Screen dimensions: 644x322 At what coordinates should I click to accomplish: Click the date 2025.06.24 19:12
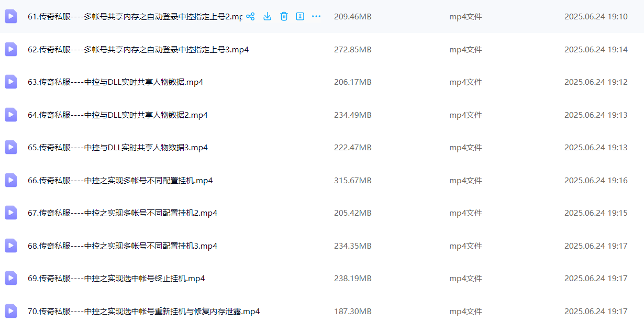click(596, 82)
